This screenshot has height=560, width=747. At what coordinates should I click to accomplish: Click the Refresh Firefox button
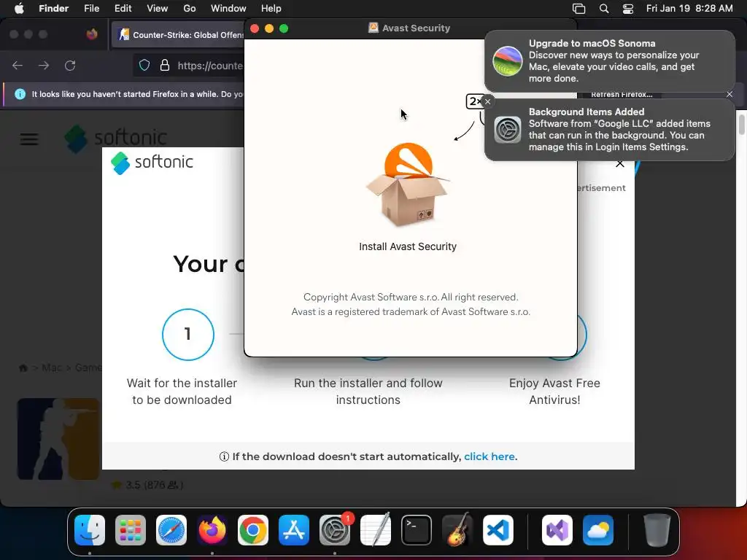click(x=622, y=95)
